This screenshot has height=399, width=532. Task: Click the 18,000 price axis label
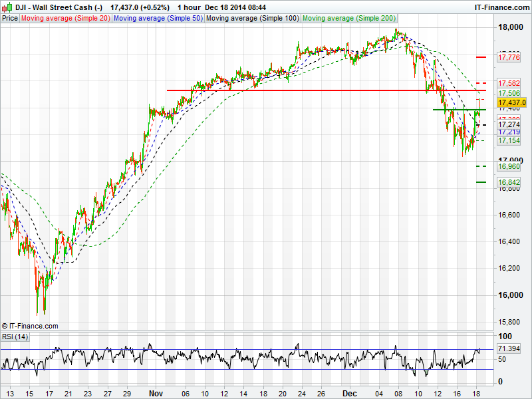511,27
